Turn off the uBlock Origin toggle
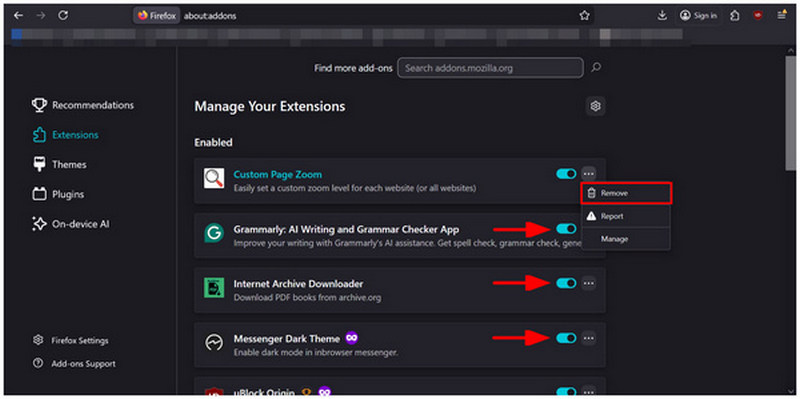The height and width of the screenshot is (399, 800). (x=566, y=392)
